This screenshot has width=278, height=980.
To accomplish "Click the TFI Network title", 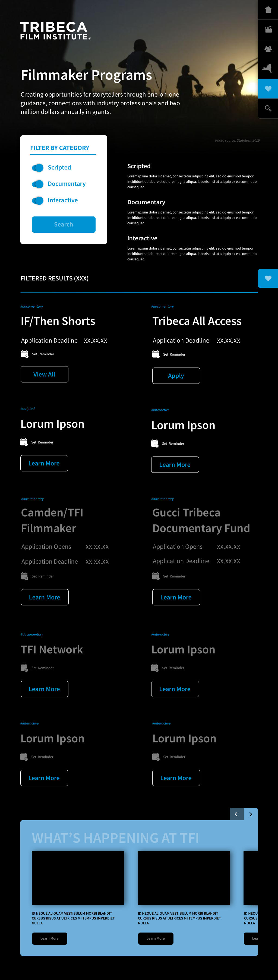I will click(52, 649).
